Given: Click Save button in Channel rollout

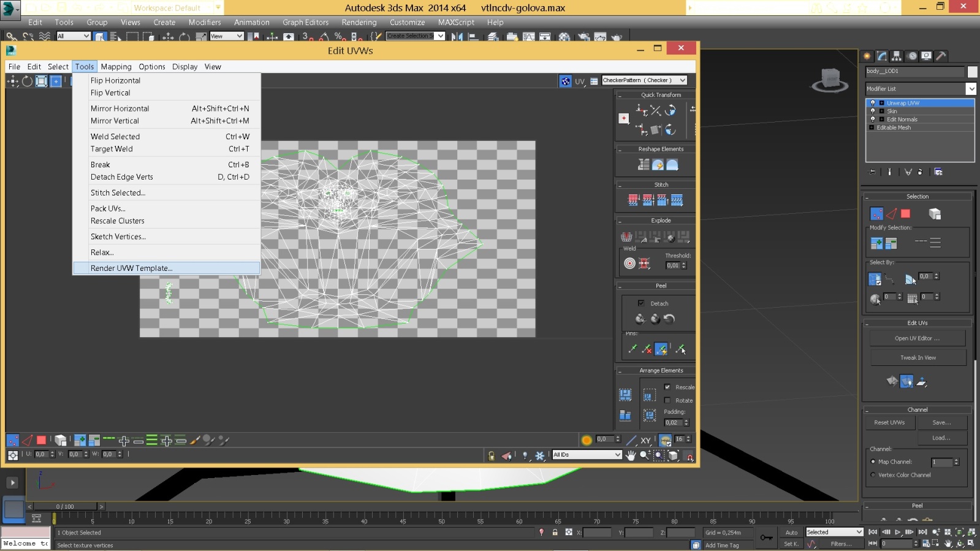Looking at the screenshot, I should pyautogui.click(x=941, y=423).
